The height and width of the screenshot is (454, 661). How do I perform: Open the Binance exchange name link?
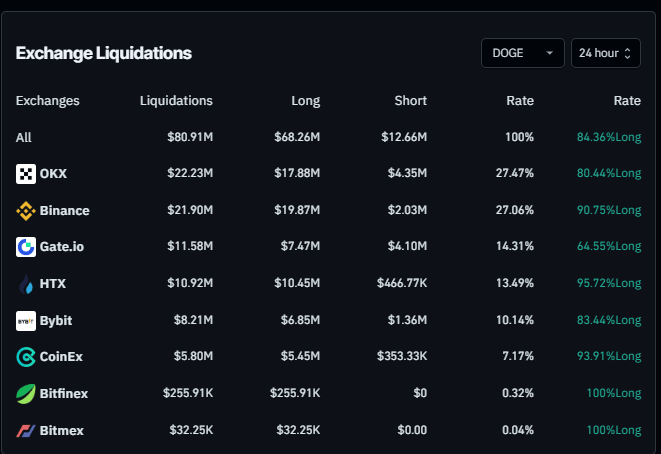tap(65, 211)
